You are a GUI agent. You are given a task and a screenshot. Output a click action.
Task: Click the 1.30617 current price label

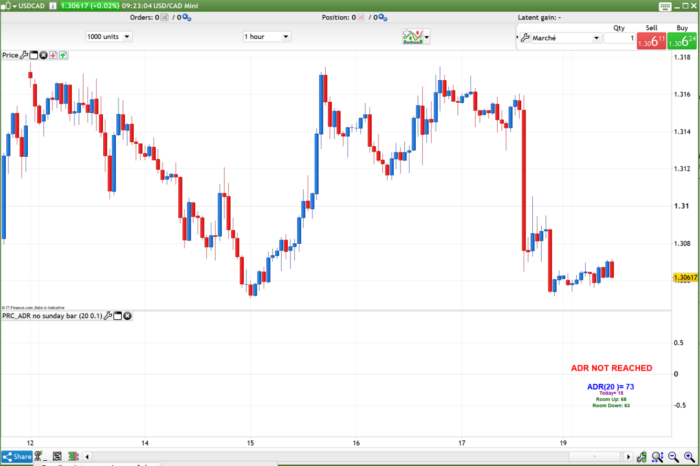[685, 278]
